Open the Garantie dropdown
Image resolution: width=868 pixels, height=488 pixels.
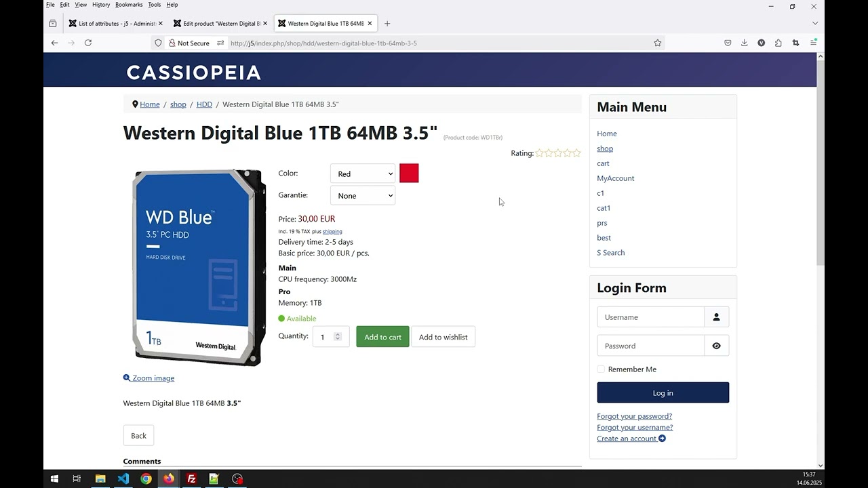363,195
